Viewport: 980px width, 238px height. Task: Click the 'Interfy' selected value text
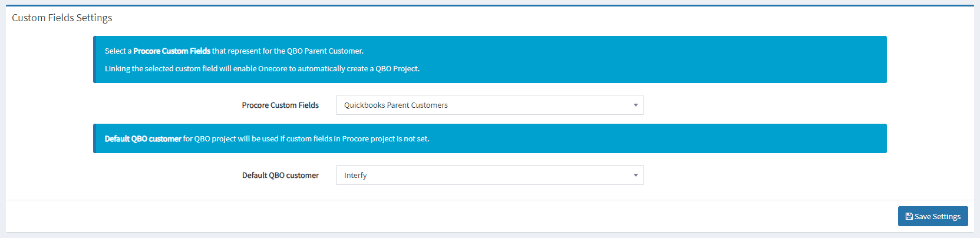[355, 175]
